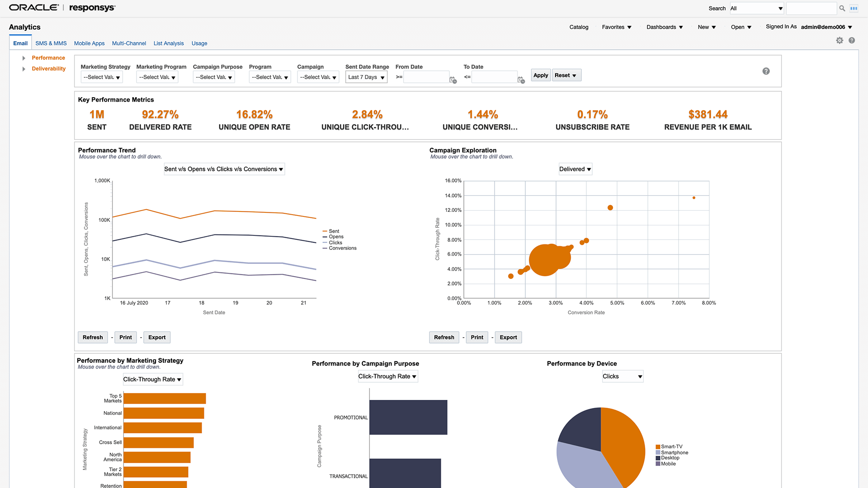
Task: Click the Export button on Performance Trend
Action: [x=157, y=337]
